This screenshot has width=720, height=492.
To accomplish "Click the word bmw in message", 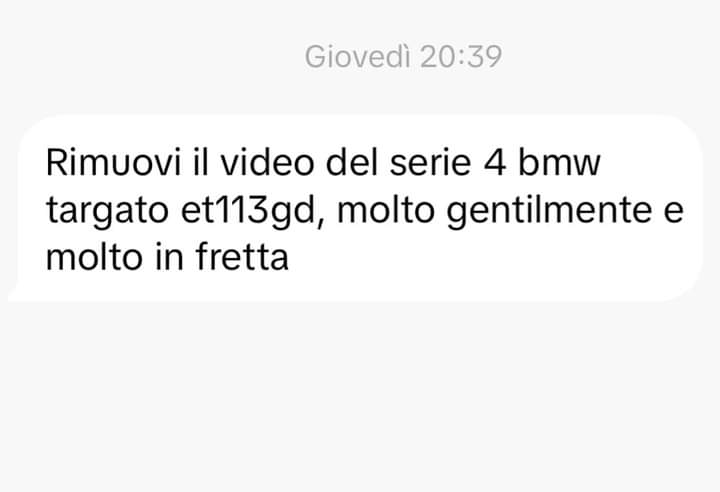I will pos(559,163).
